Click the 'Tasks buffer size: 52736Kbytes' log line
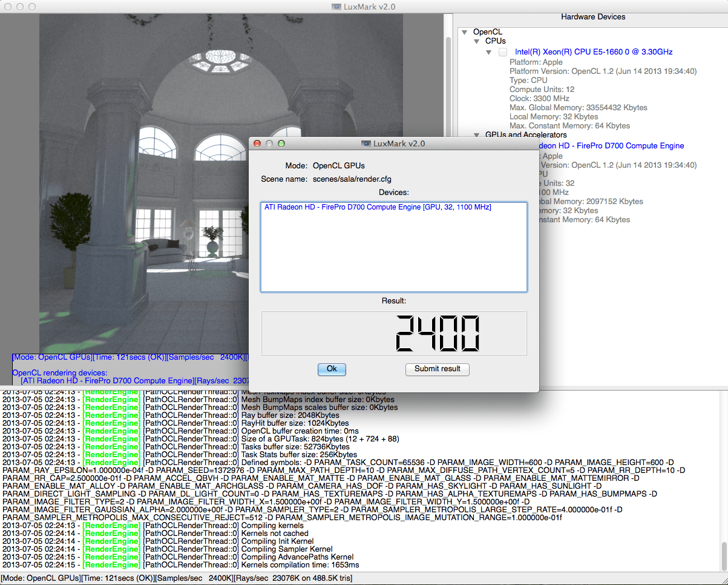The height and width of the screenshot is (585, 728). point(177,447)
